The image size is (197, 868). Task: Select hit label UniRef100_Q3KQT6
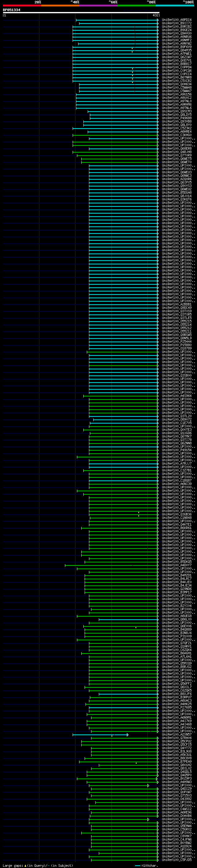click(177, 200)
